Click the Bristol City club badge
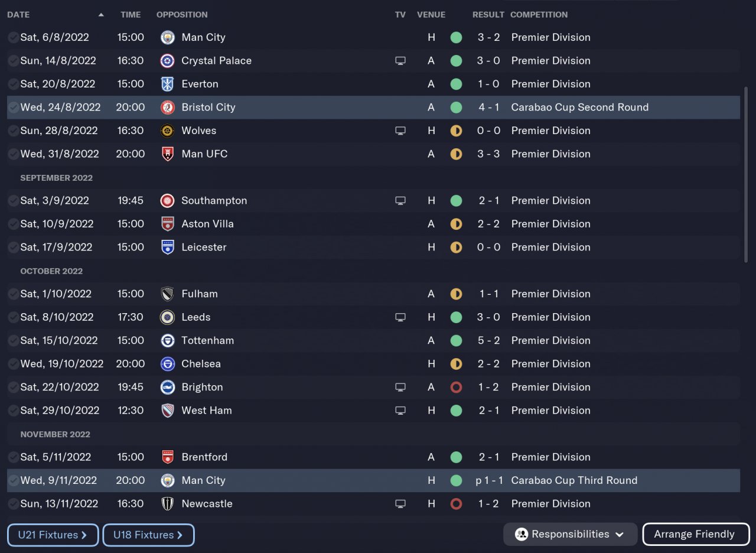 point(167,108)
